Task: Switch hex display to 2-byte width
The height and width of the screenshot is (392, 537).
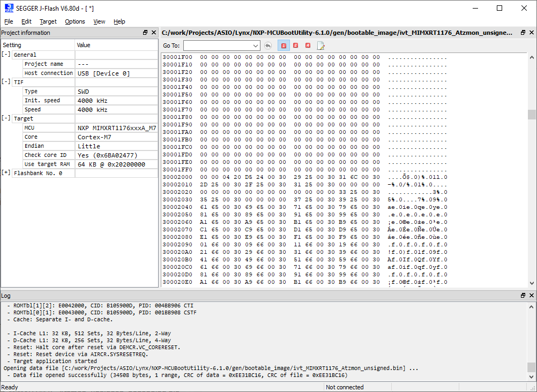Action: pos(295,46)
